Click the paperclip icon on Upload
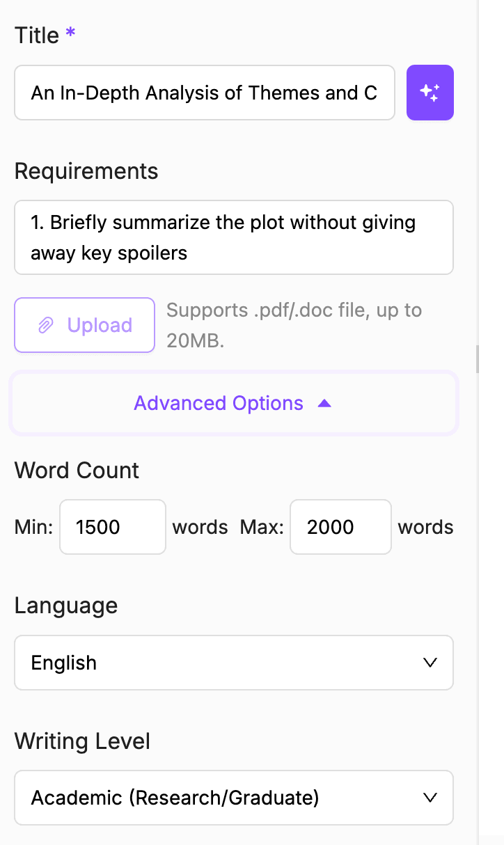The image size is (504, 845). pyautogui.click(x=46, y=325)
